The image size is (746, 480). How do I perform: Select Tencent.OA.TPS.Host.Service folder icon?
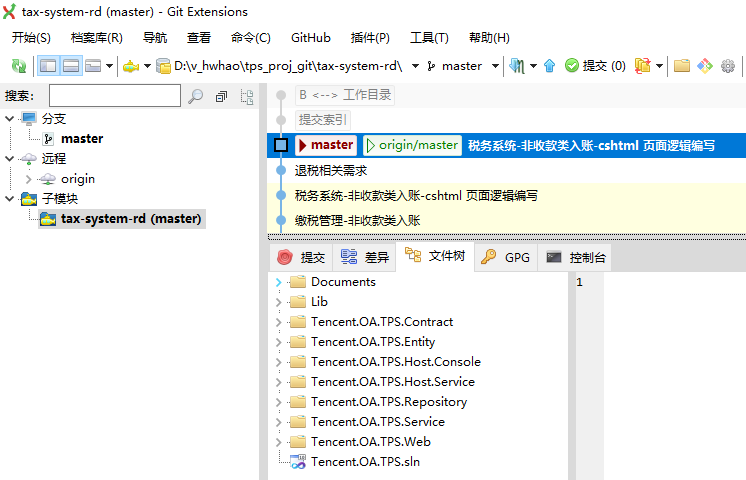298,382
